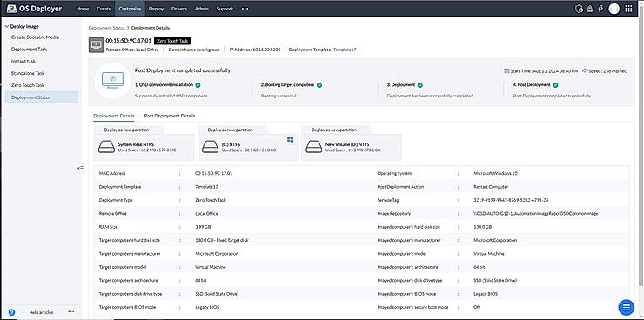Collapse sidebar using the hamburger arrow icon

[x=80, y=168]
